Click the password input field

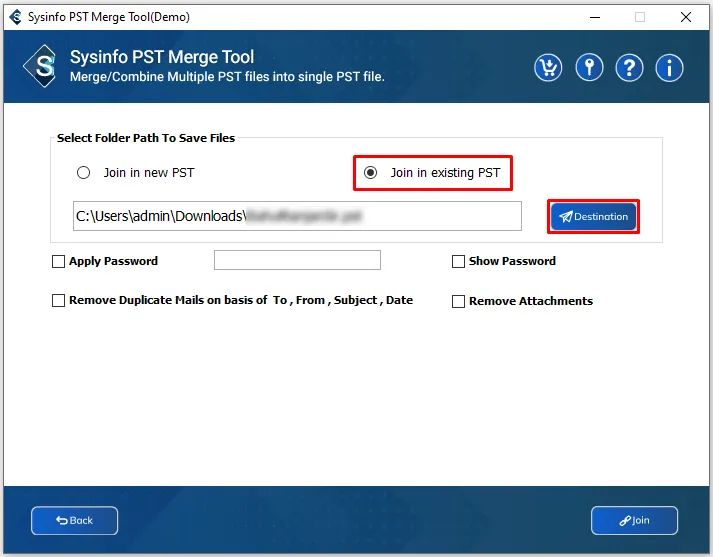[x=297, y=260]
